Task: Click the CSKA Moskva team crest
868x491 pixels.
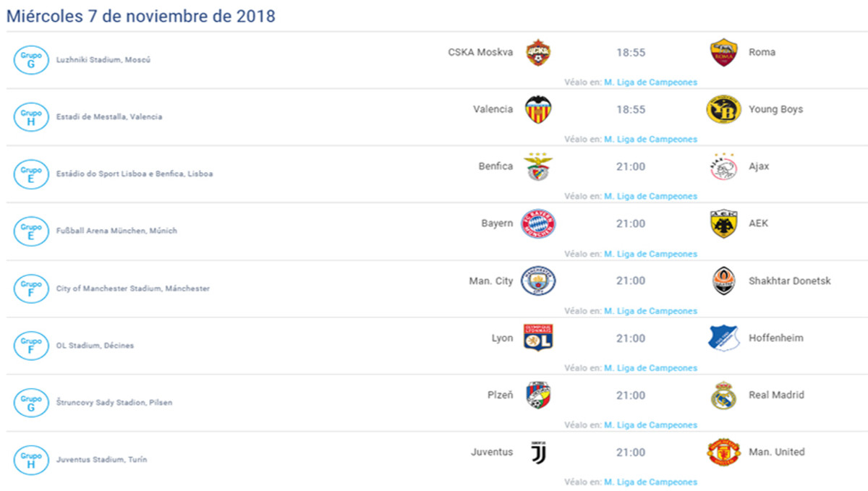Action: click(x=538, y=53)
